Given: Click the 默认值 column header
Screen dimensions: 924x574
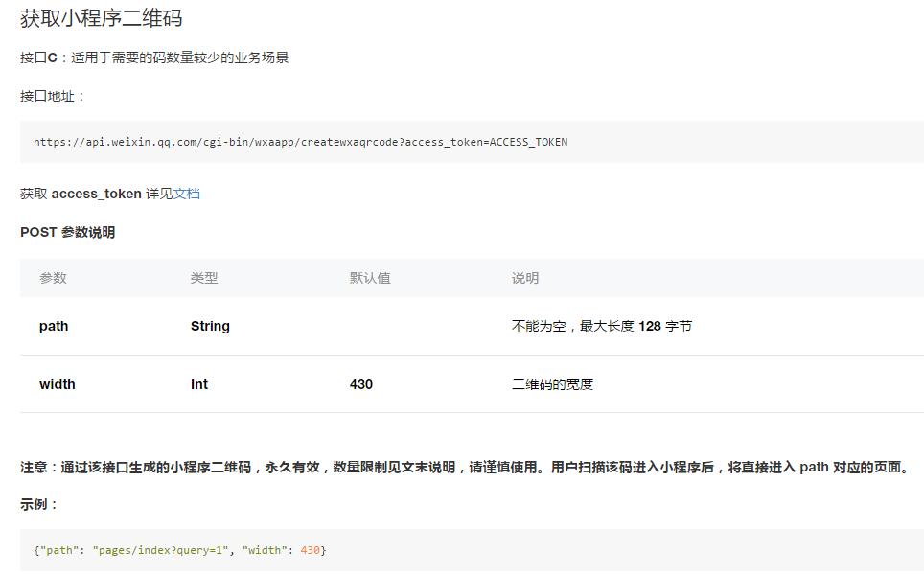Looking at the screenshot, I should 369,278.
